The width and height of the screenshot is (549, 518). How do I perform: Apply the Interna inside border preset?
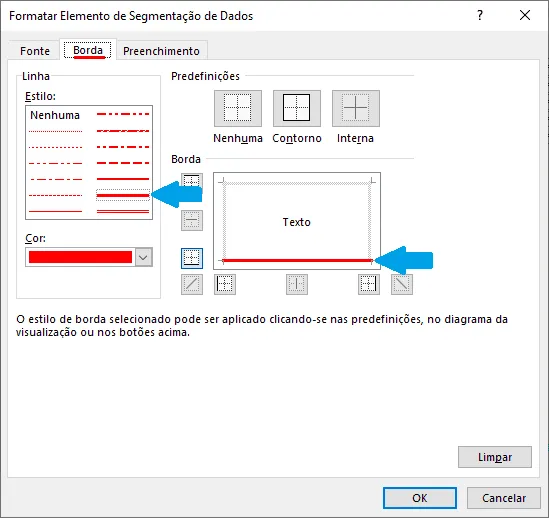(356, 108)
